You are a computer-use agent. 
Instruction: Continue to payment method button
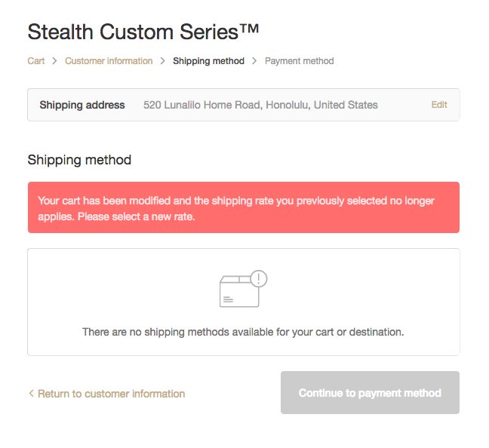click(x=370, y=392)
